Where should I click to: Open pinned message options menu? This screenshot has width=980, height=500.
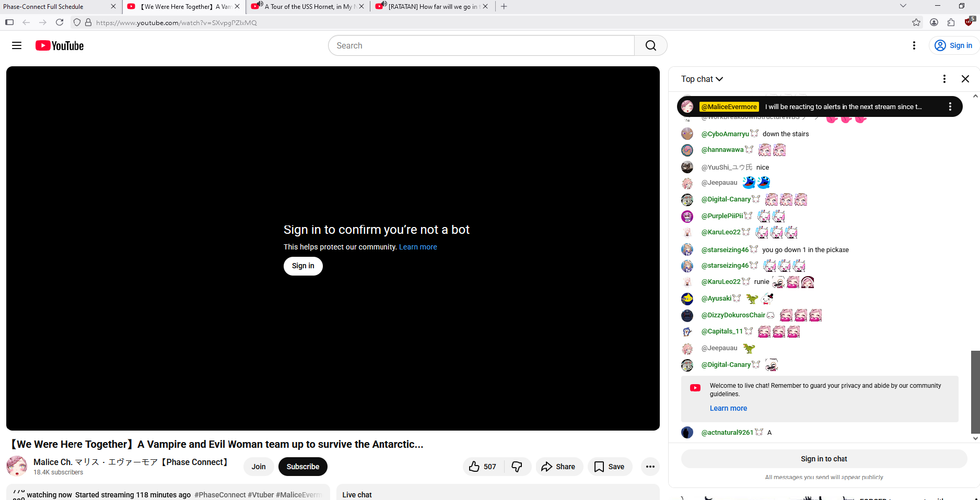pos(950,106)
